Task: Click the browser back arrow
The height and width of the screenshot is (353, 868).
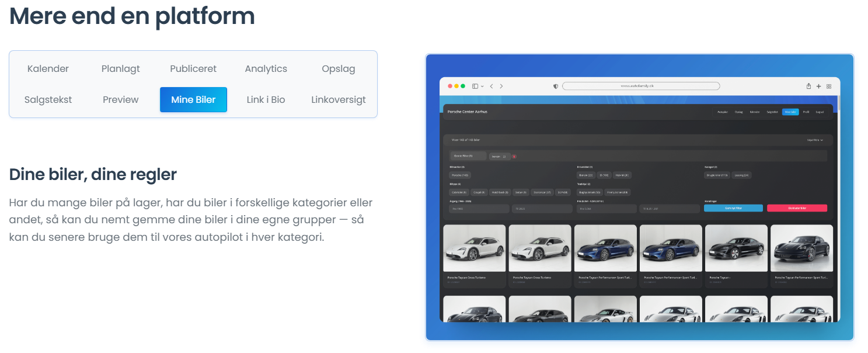Action: point(491,86)
